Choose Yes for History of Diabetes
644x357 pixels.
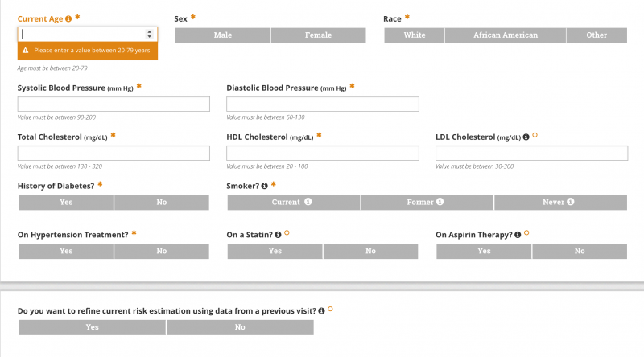coord(66,203)
